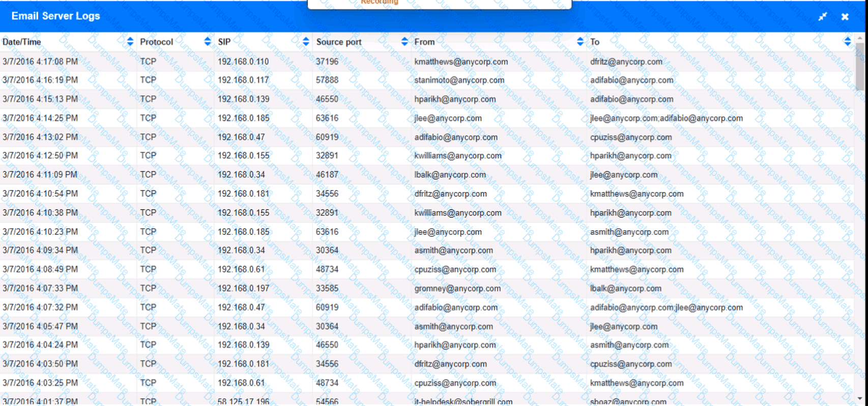
Task: Select sender stanimoto@anycorp.com in the From column
Action: [x=459, y=80]
